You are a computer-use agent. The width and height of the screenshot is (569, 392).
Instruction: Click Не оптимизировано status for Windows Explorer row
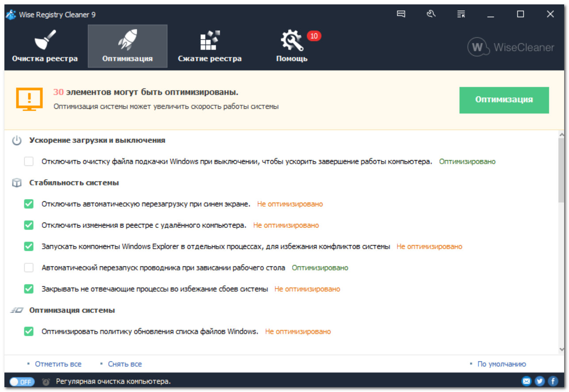coord(429,246)
